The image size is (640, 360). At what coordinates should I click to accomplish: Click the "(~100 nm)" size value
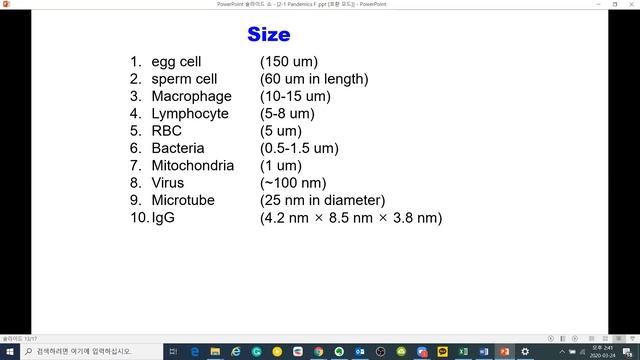coord(293,183)
